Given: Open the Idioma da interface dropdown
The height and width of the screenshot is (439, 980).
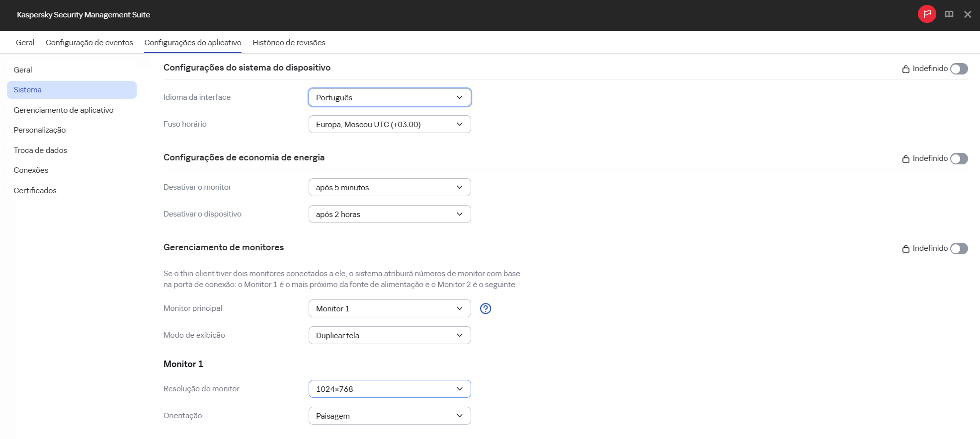Looking at the screenshot, I should coord(390,97).
